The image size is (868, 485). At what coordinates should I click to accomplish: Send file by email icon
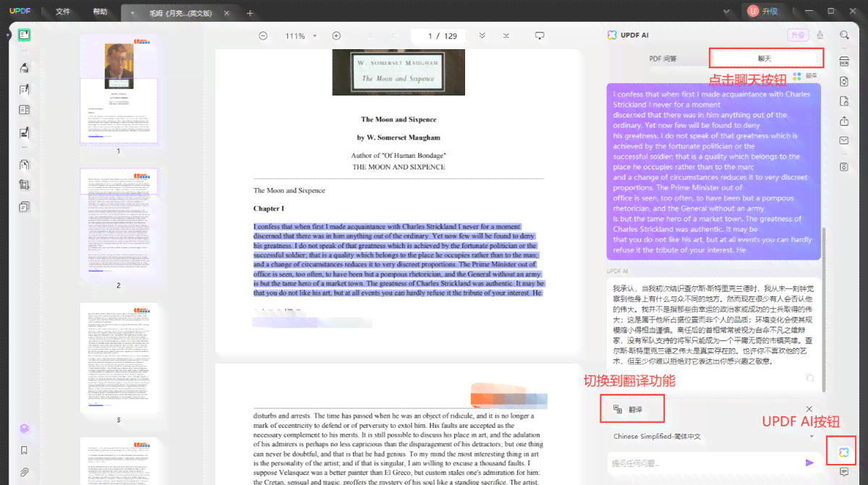tap(844, 140)
